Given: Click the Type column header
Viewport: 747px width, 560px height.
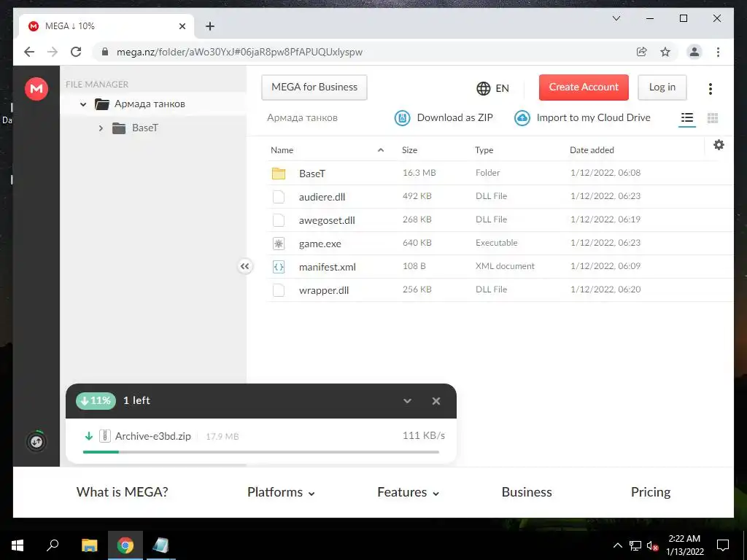Looking at the screenshot, I should (484, 150).
